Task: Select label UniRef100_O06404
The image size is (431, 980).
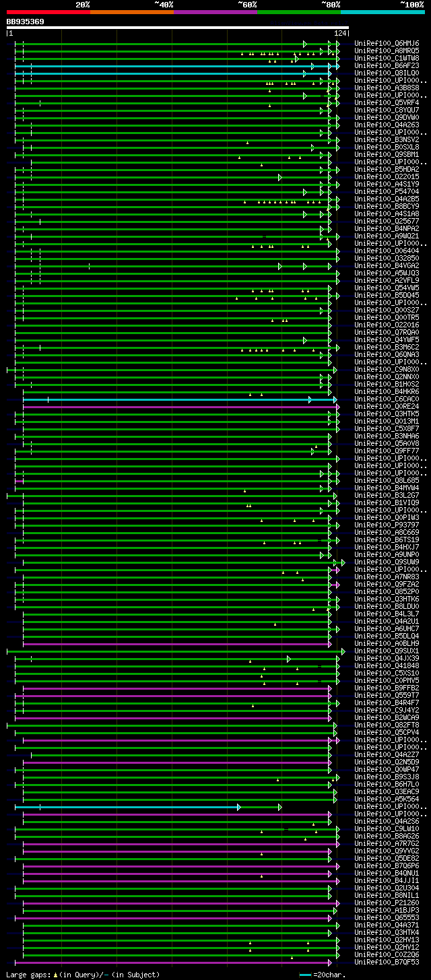Action: click(387, 251)
